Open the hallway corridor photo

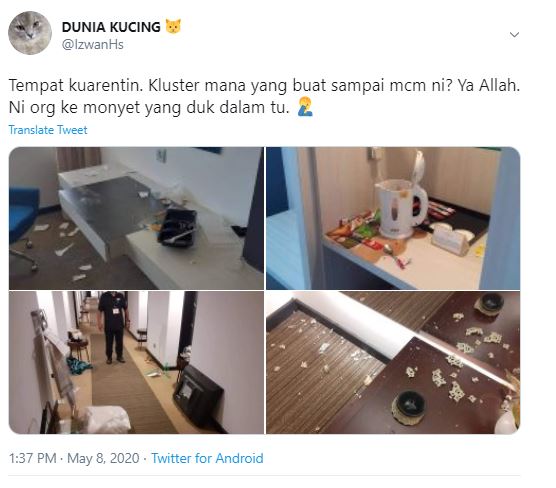coord(136,362)
